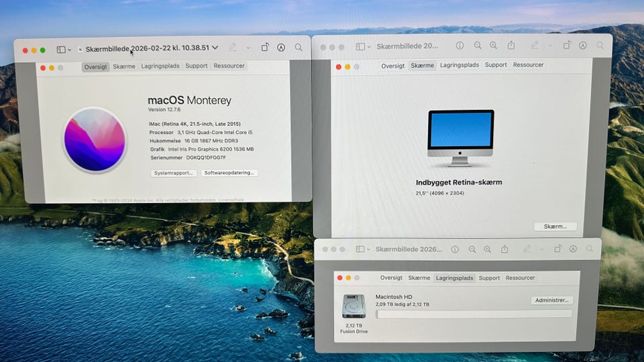Image resolution: width=644 pixels, height=362 pixels.
Task: Click the green maximize button of the left Preview window
Action: coord(43,50)
